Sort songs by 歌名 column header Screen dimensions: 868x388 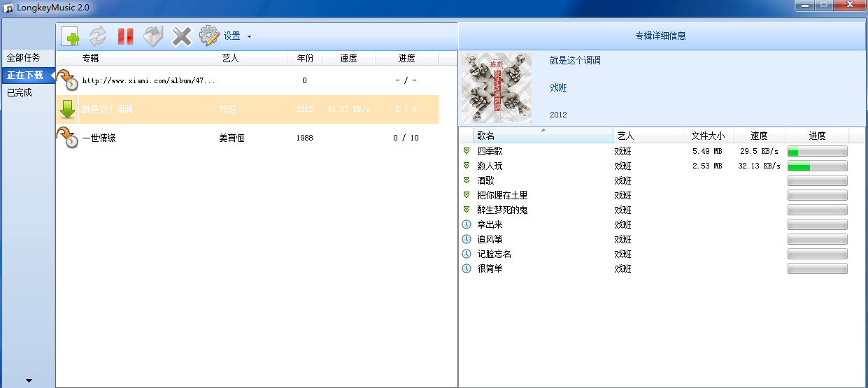[x=543, y=136]
